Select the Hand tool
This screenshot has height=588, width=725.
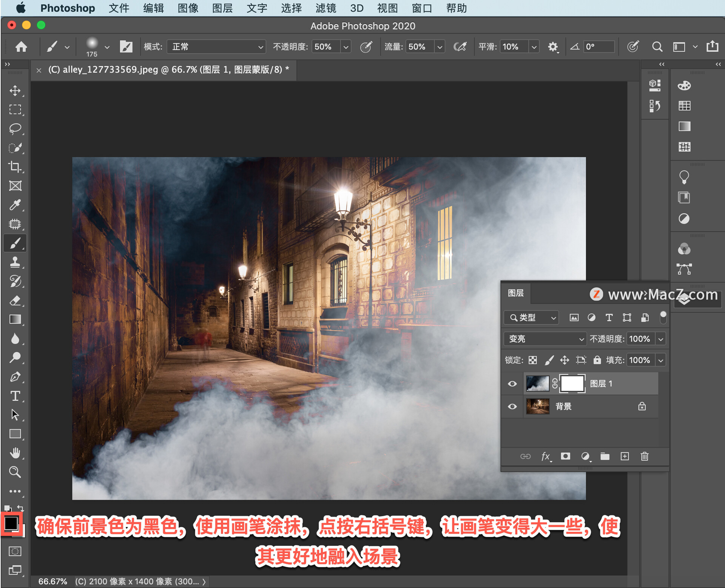click(15, 453)
